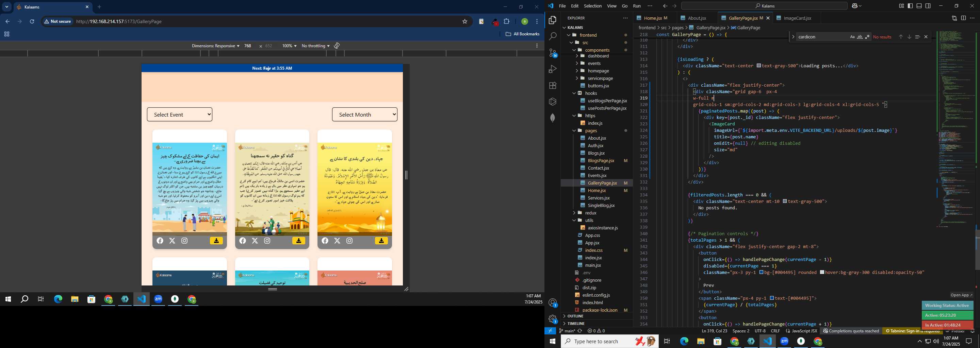Open the MongoDB leaf icon view
980x348 pixels.
(552, 118)
